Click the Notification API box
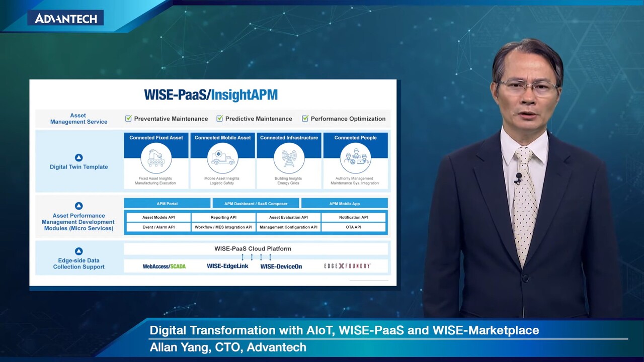644x362 pixels. (353, 218)
